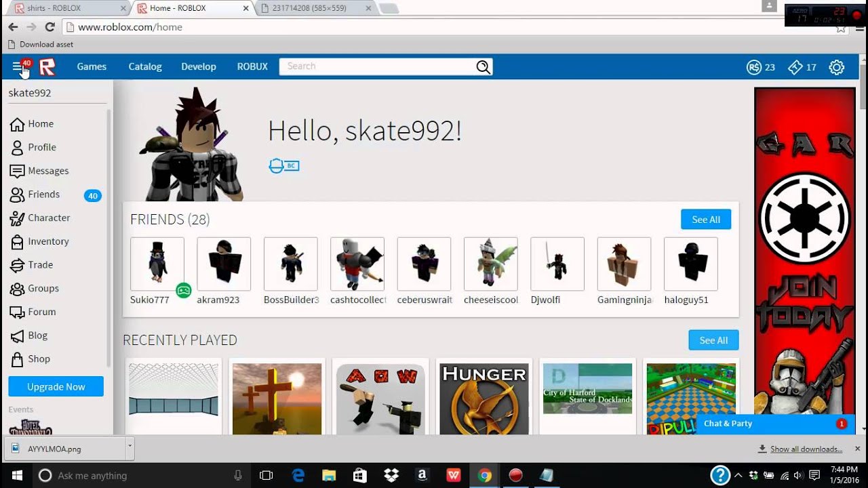Click See All for Friends
Image resolution: width=868 pixels, height=488 pixels.
pos(706,220)
